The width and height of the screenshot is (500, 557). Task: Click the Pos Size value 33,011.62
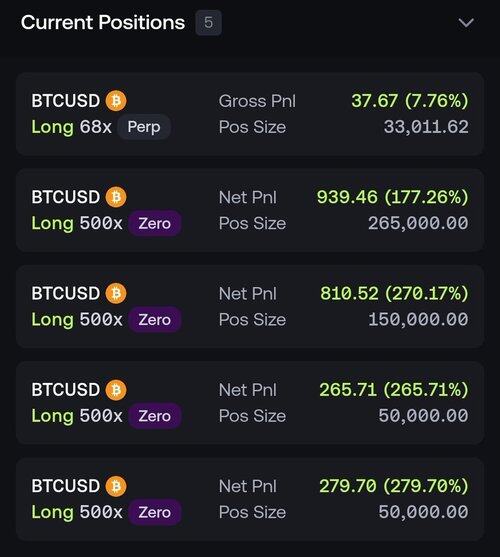pos(426,127)
